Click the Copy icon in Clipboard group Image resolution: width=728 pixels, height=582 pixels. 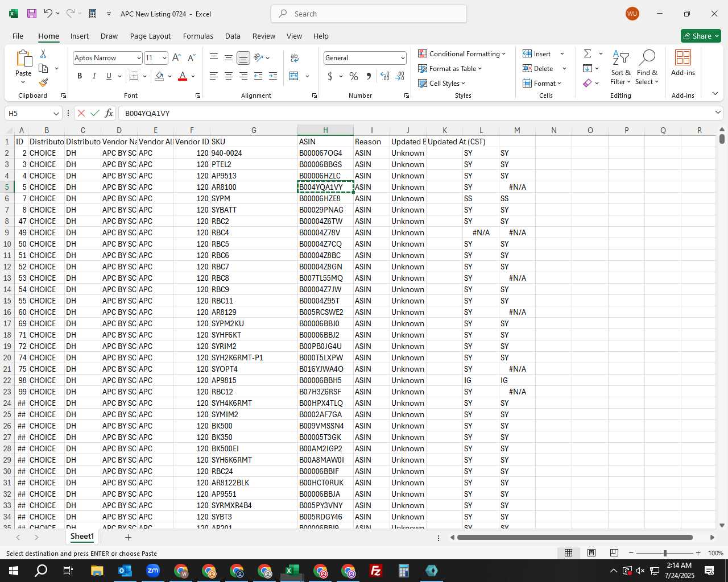click(x=43, y=68)
